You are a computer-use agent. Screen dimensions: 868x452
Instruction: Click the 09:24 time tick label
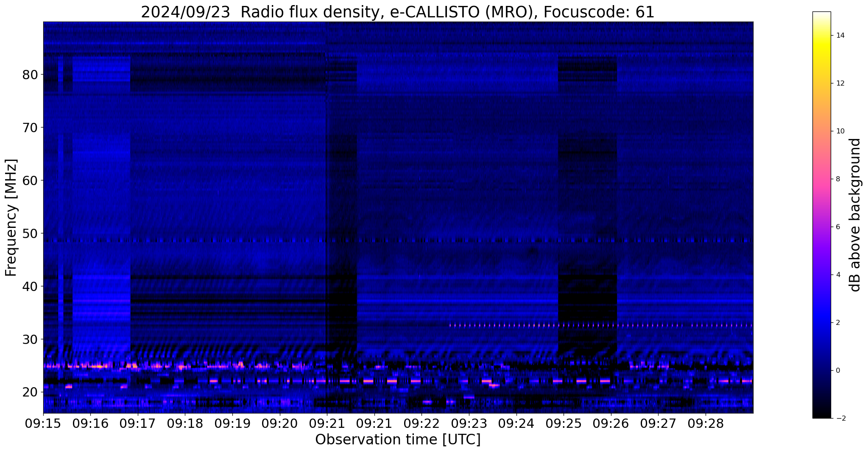pyautogui.click(x=516, y=424)
